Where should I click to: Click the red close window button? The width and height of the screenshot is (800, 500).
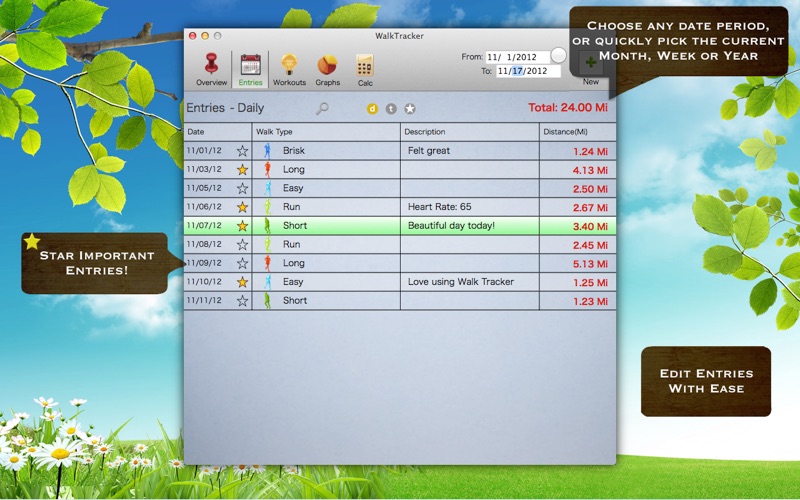tap(193, 36)
